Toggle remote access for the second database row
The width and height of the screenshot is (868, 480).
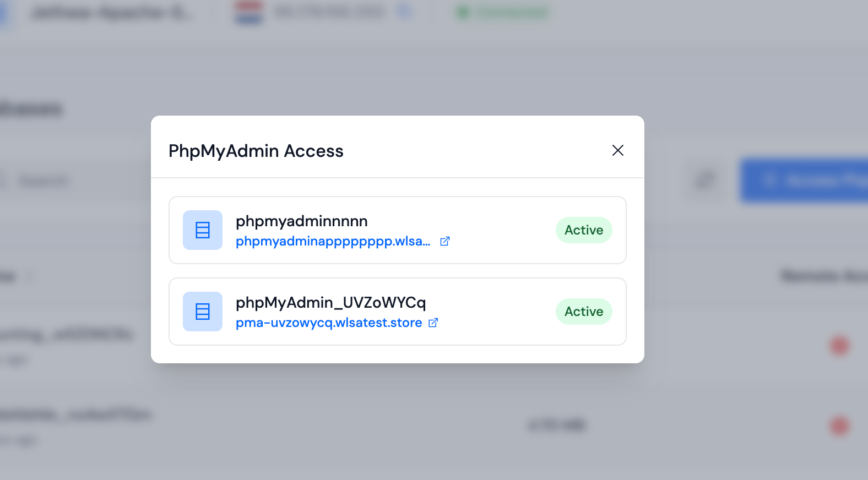click(x=839, y=425)
